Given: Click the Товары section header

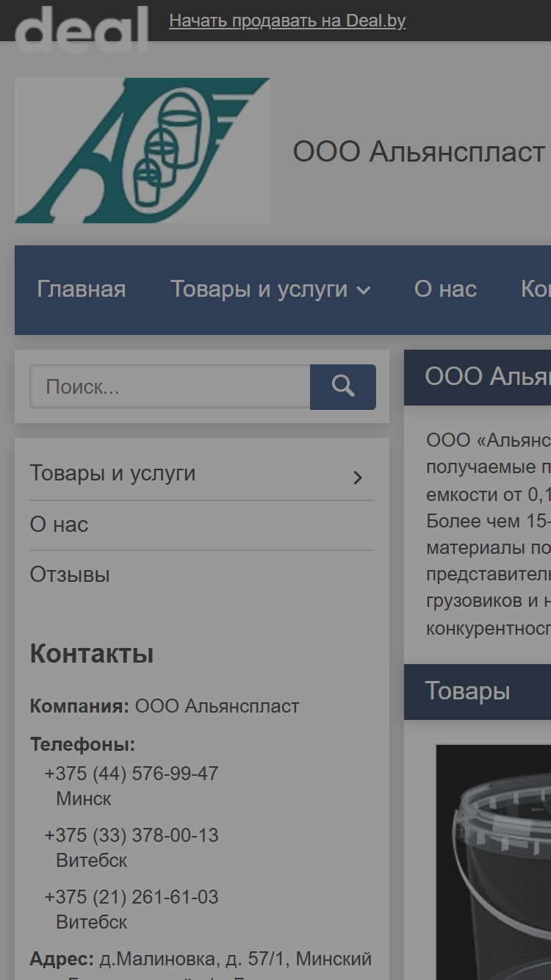Looking at the screenshot, I should 478,692.
